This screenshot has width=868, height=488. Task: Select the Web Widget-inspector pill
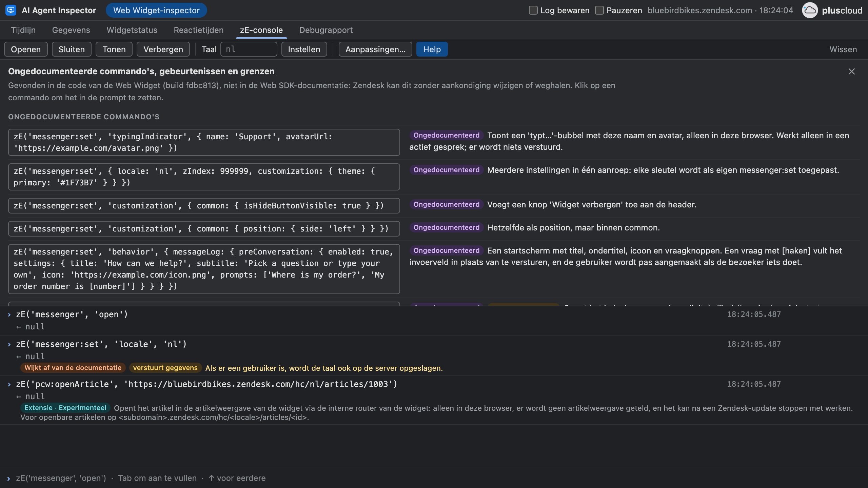pos(156,10)
